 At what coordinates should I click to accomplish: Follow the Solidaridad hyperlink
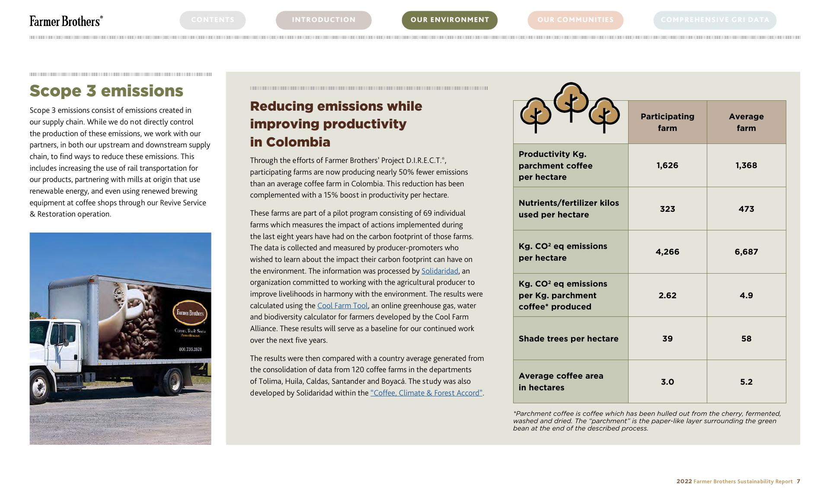click(439, 271)
